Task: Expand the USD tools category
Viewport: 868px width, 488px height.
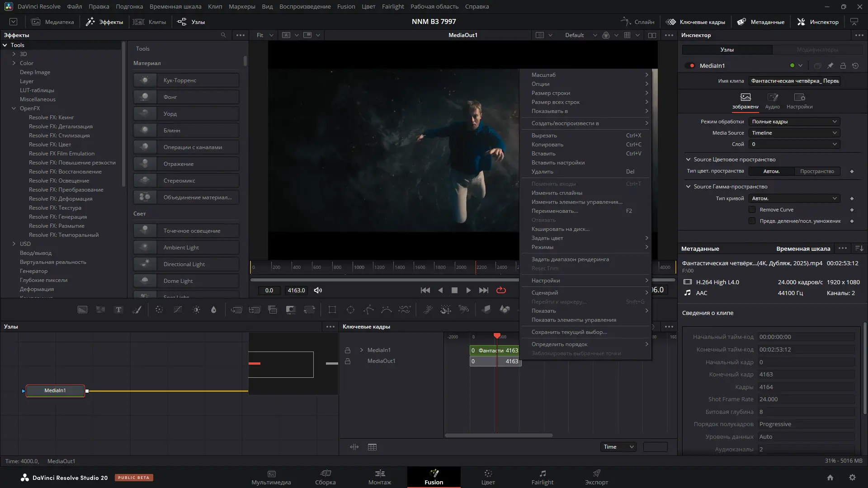Action: click(14, 244)
